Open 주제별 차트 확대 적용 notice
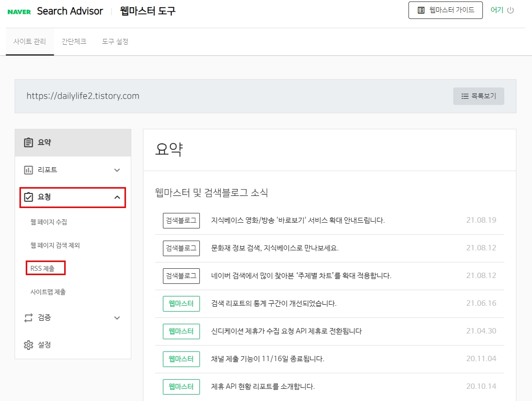 tap(301, 276)
